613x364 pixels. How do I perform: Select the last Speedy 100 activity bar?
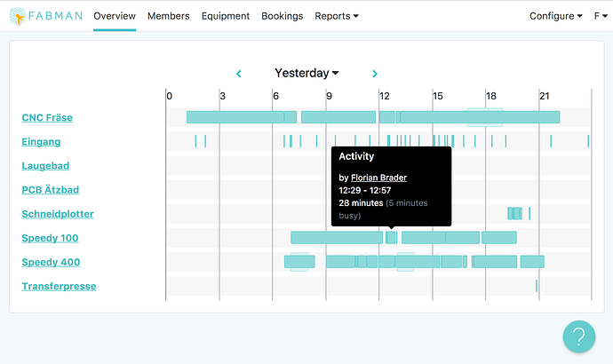(499, 237)
